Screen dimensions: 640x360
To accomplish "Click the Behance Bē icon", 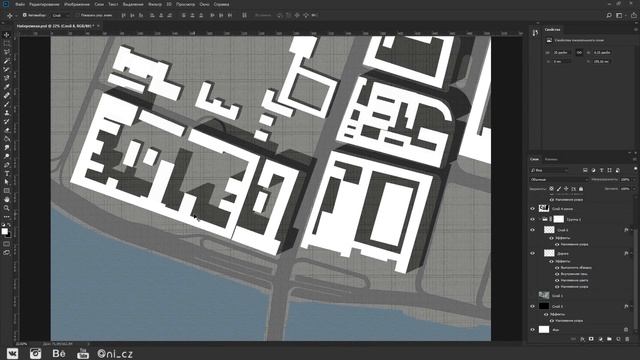I will click(59, 353).
